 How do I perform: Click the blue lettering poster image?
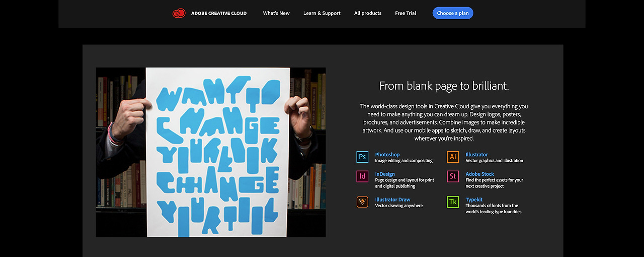[x=211, y=152]
